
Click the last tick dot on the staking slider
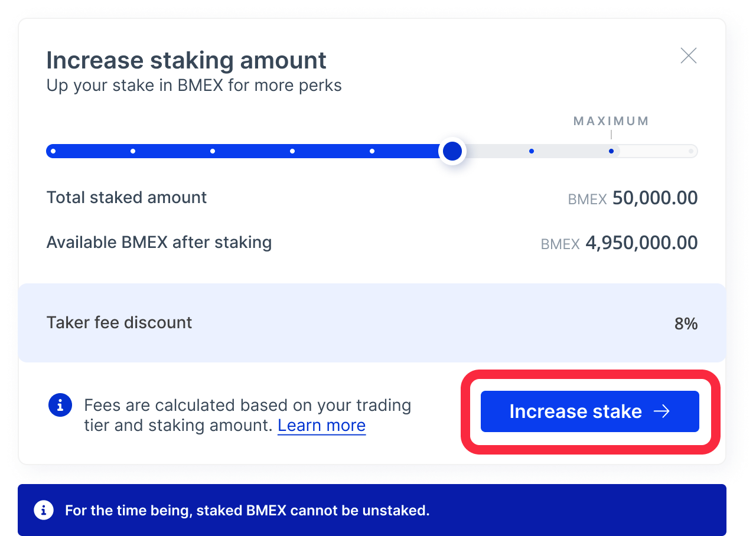pyautogui.click(x=690, y=151)
